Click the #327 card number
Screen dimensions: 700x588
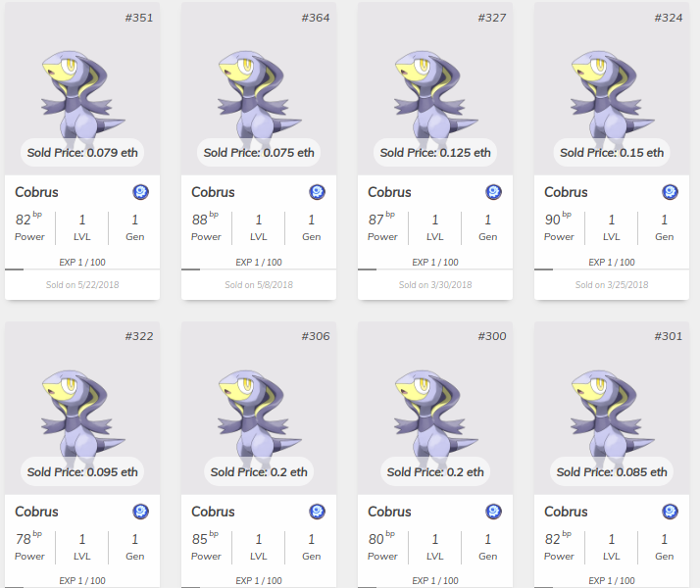coord(492,18)
